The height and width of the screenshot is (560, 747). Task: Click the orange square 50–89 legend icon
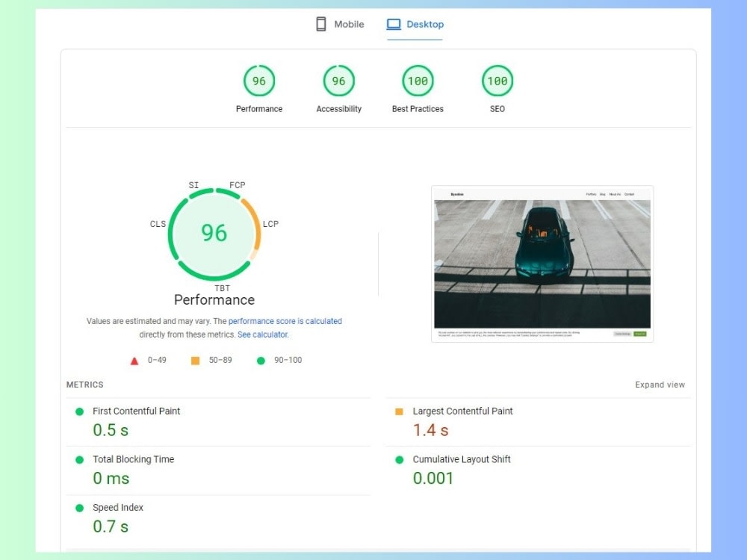click(195, 361)
